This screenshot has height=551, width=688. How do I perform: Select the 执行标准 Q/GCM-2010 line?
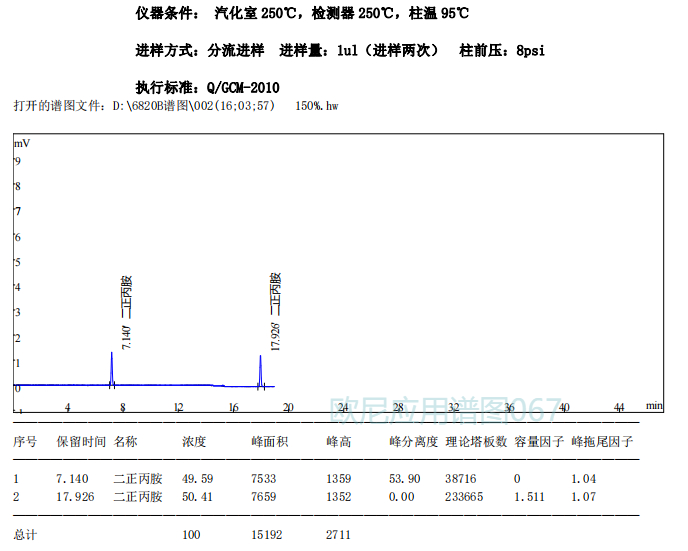[x=207, y=86]
